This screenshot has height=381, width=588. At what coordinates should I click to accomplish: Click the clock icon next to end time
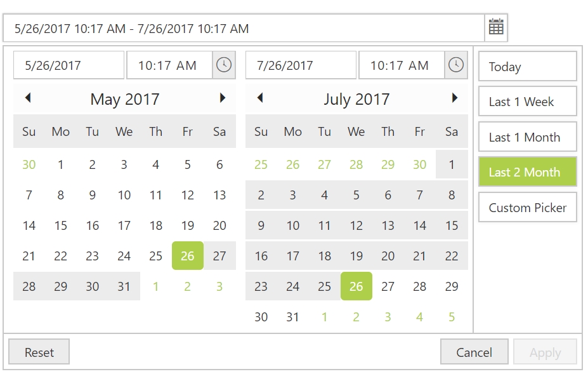coord(456,65)
